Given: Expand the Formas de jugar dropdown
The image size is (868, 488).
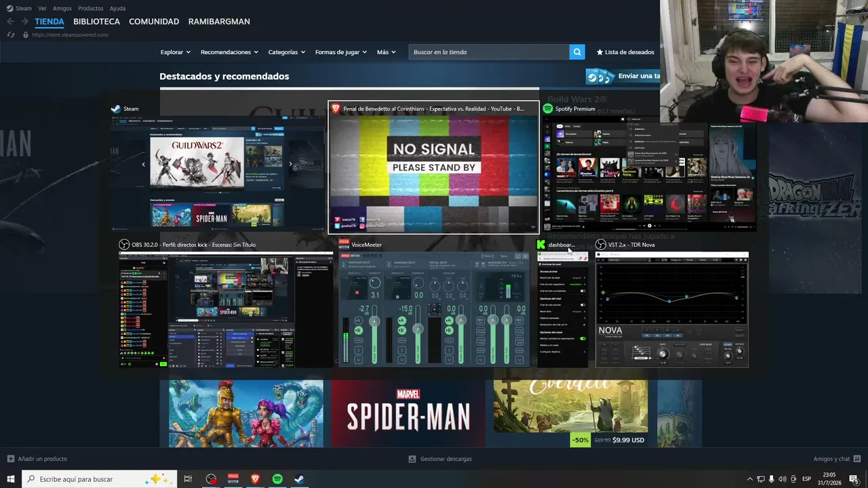Looking at the screenshot, I should (341, 52).
